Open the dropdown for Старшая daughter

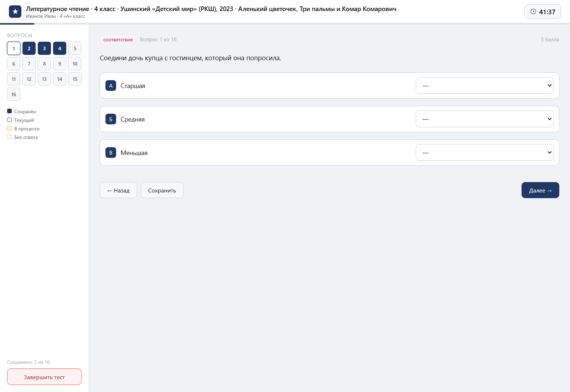click(484, 86)
